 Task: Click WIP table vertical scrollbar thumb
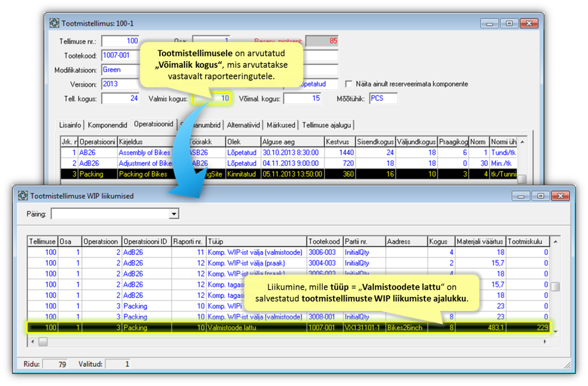coord(555,286)
